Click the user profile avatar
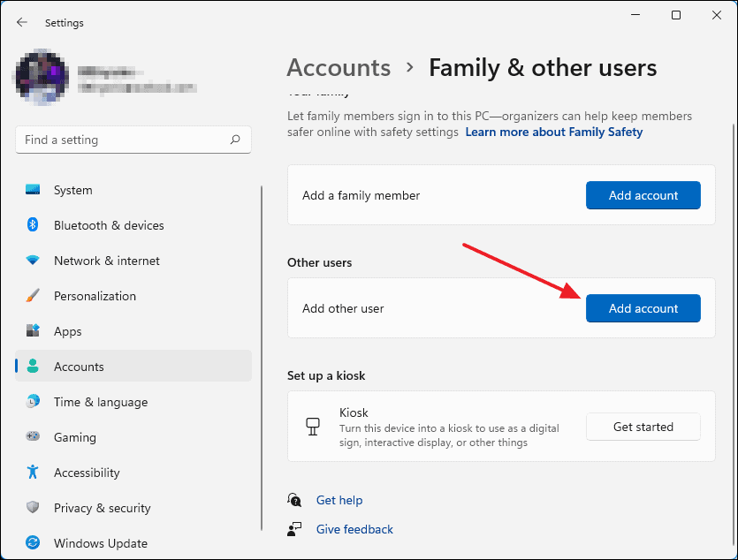The width and height of the screenshot is (738, 560). tap(42, 77)
